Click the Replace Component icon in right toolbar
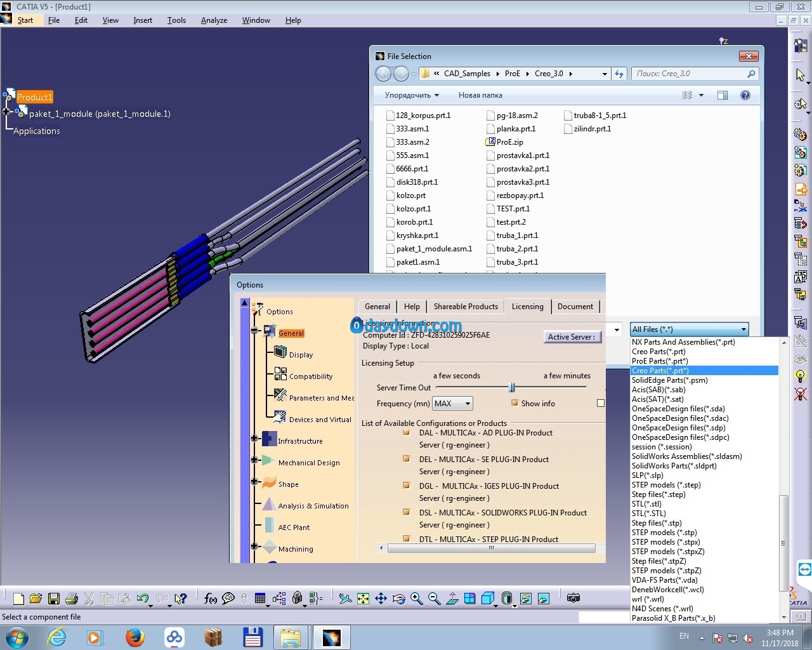 pyautogui.click(x=801, y=206)
